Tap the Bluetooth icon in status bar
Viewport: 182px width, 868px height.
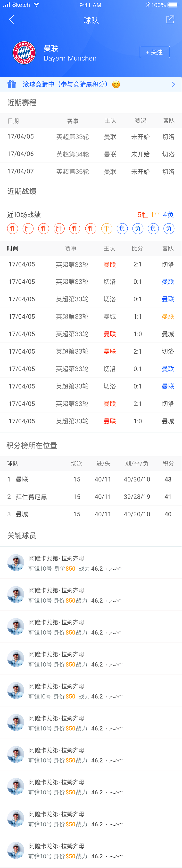(x=148, y=5)
